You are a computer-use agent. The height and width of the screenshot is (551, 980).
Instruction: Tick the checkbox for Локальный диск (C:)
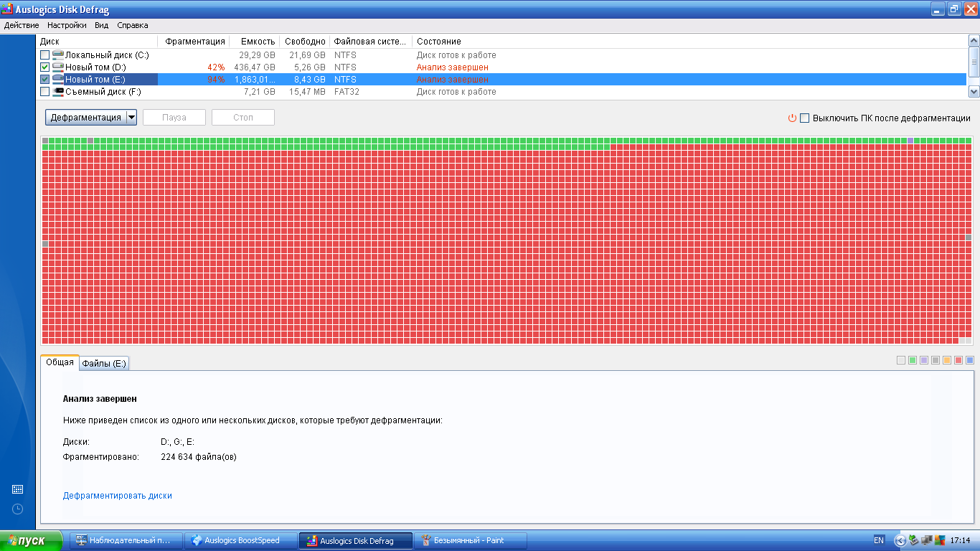(45, 55)
